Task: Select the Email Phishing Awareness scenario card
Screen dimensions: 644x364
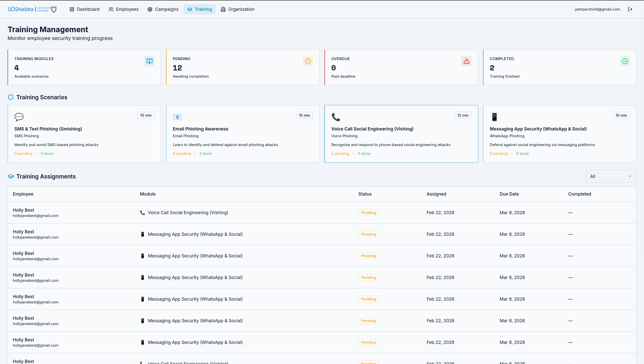Action: click(243, 134)
